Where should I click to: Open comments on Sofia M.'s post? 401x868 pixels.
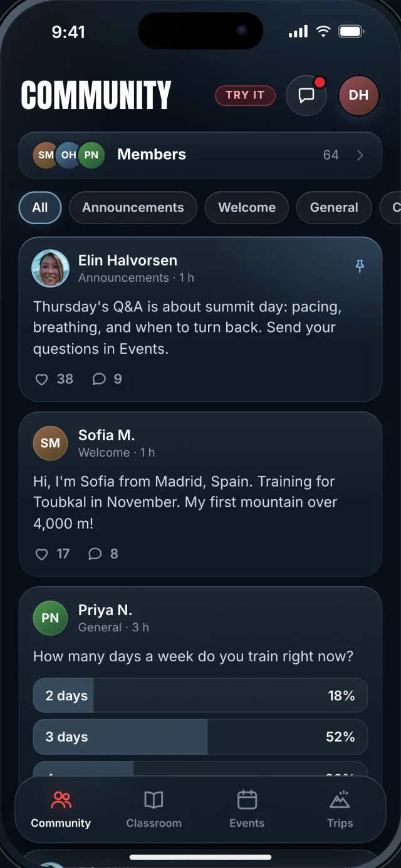95,554
